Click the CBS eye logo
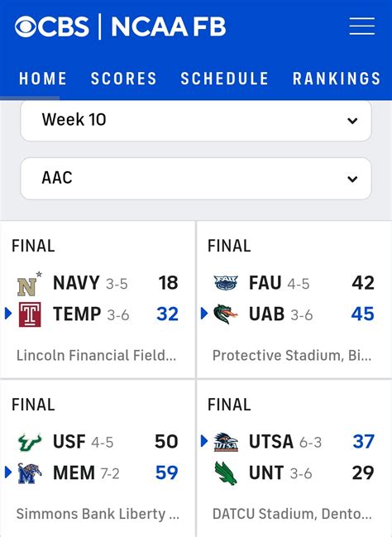The height and width of the screenshot is (537, 392). [26, 26]
